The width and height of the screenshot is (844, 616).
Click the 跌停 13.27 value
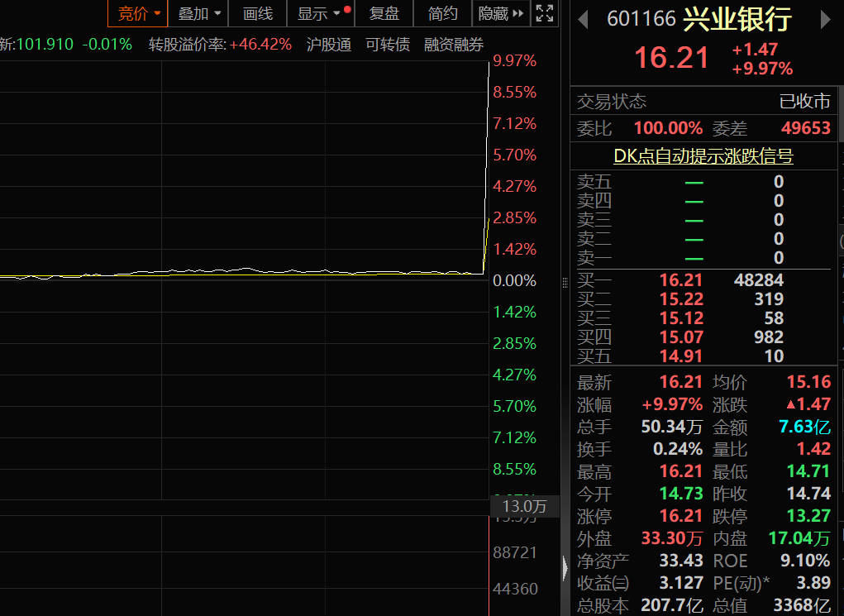pos(808,516)
